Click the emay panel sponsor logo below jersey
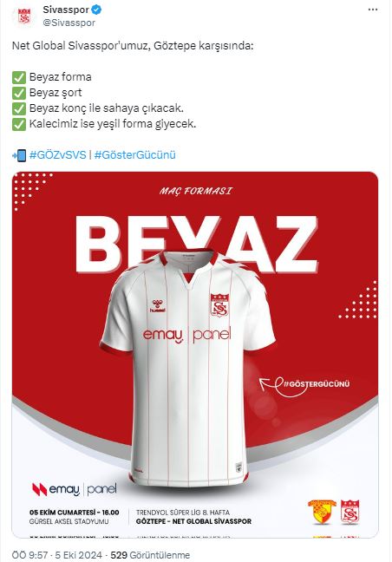The height and width of the screenshot is (562, 392). (75, 490)
